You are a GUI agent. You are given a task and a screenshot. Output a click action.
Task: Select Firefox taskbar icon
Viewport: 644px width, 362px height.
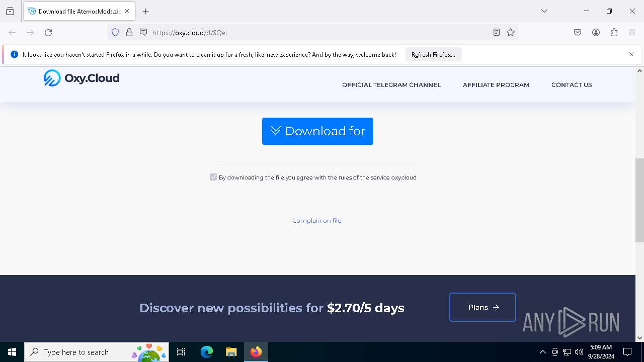[256, 352]
